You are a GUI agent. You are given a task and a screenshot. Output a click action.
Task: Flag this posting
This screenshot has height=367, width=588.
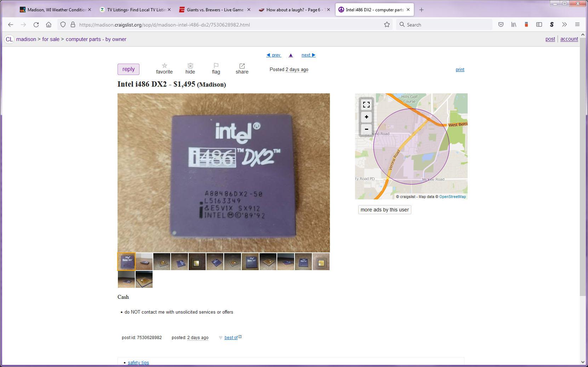click(216, 69)
